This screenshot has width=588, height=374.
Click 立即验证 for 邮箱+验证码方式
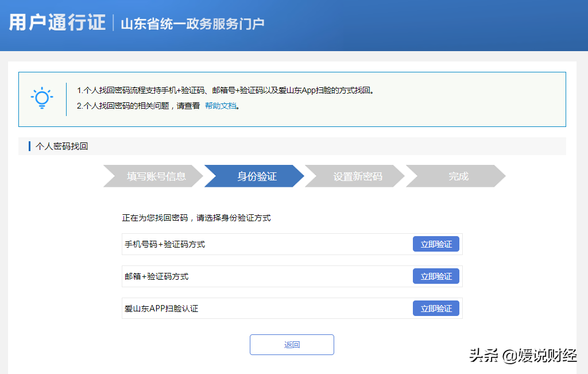click(x=436, y=276)
